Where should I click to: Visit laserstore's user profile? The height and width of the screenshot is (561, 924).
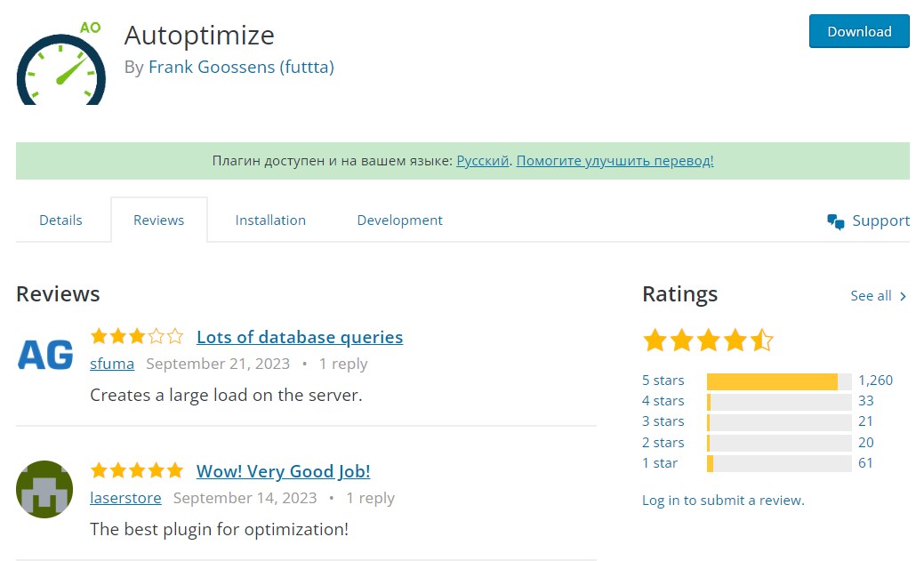point(125,498)
